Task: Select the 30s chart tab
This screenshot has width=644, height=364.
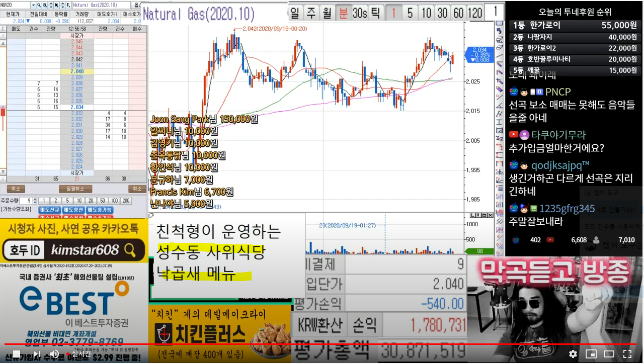Action: point(359,12)
